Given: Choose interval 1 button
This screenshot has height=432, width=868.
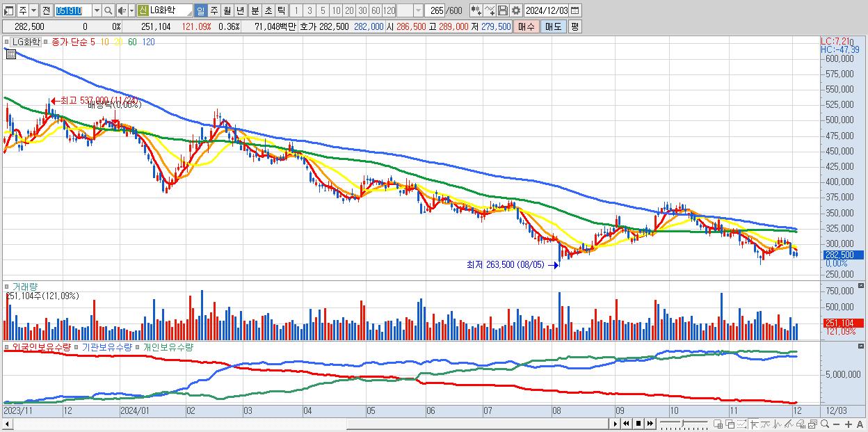Looking at the screenshot, I should (x=296, y=10).
